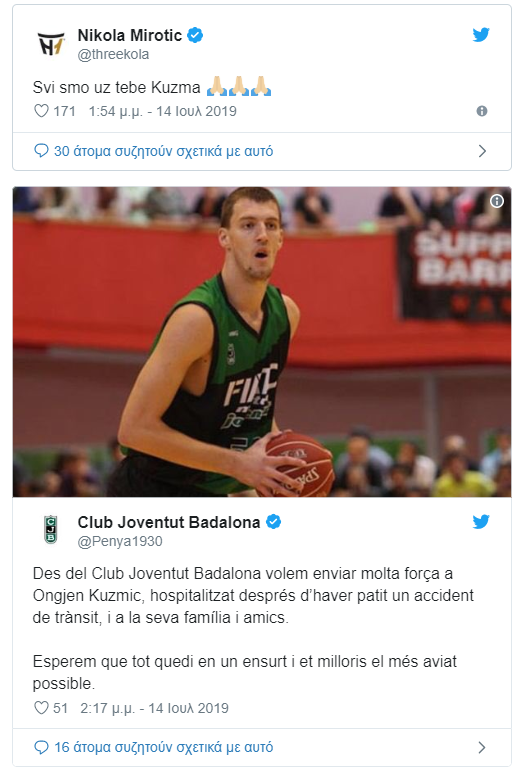The height and width of the screenshot is (767, 515).
Task: Click Twitter bird icon on Mirotic tweet
Action: (481, 35)
